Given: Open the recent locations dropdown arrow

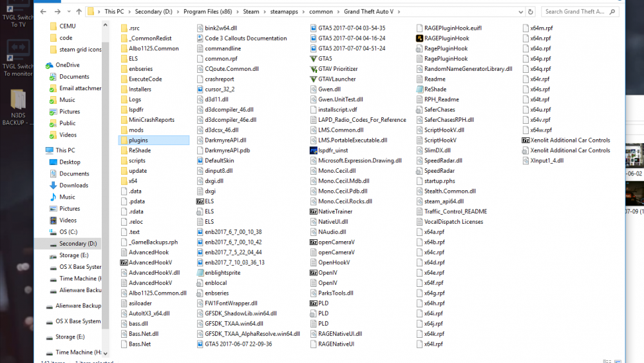Looking at the screenshot, I should click(69, 12).
